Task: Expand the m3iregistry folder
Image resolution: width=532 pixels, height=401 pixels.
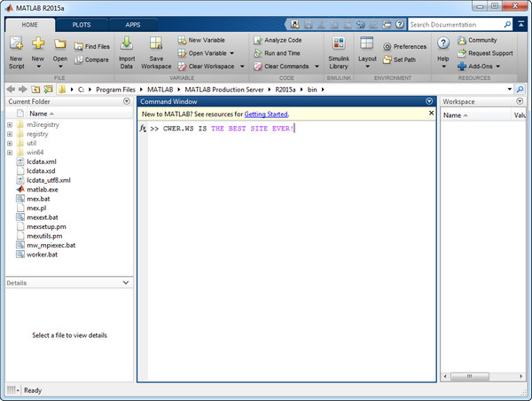Action: 9,124
